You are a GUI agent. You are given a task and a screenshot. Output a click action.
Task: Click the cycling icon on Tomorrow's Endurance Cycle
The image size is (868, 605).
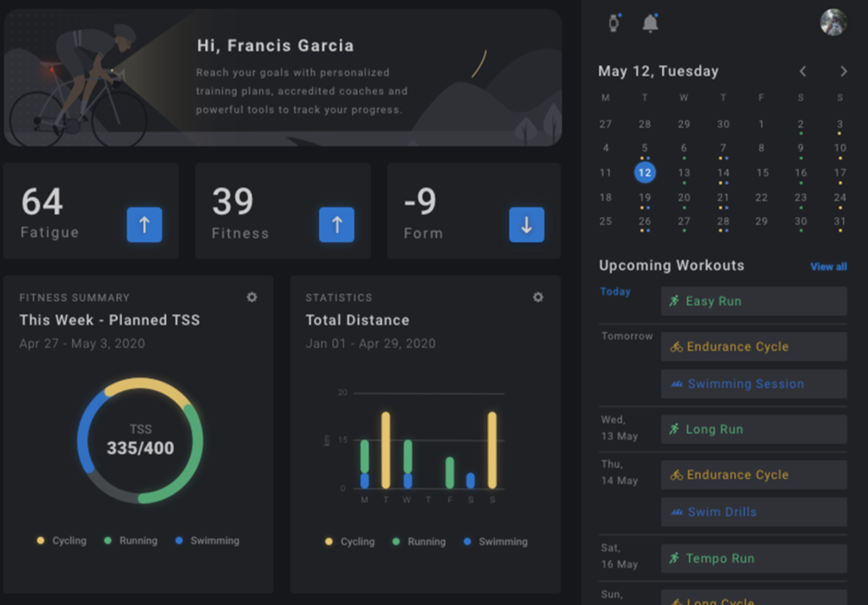click(x=676, y=347)
